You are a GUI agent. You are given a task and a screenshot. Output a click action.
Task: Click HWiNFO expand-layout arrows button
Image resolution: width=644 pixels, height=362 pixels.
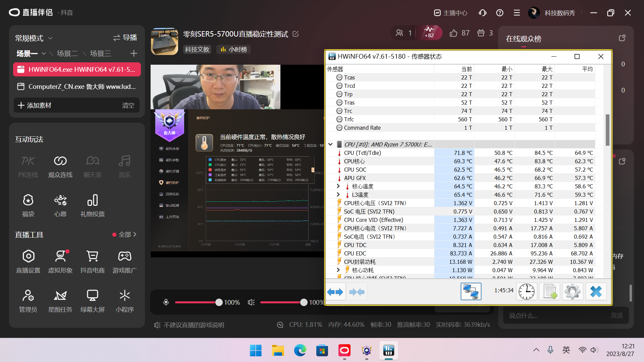[335, 292]
